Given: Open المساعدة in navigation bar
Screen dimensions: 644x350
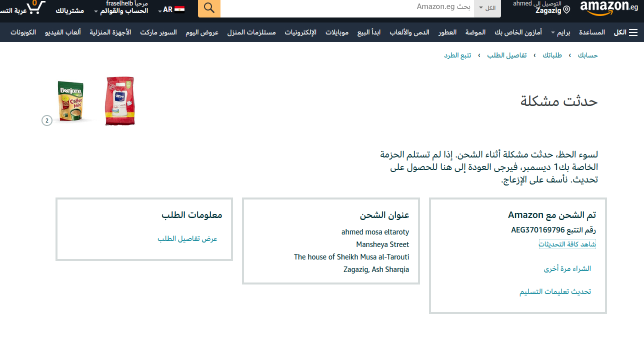Looking at the screenshot, I should click(592, 32).
